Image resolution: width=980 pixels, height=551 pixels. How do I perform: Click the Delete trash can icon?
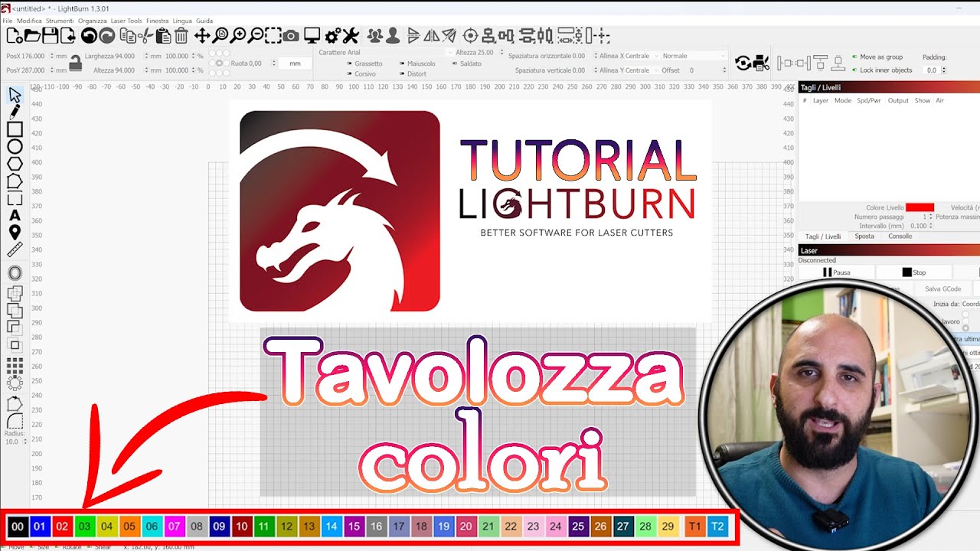click(x=181, y=35)
